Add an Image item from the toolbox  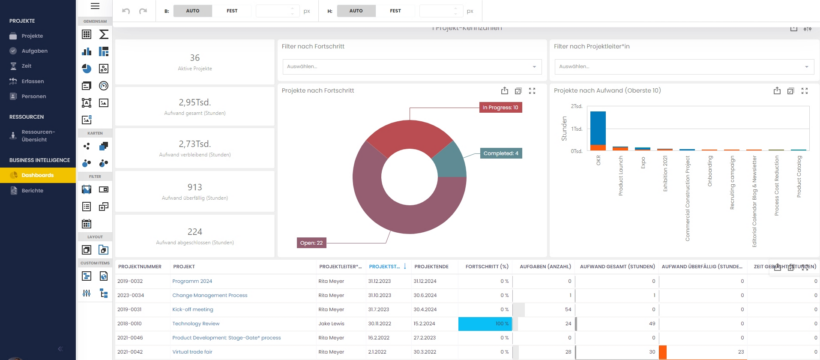click(104, 103)
